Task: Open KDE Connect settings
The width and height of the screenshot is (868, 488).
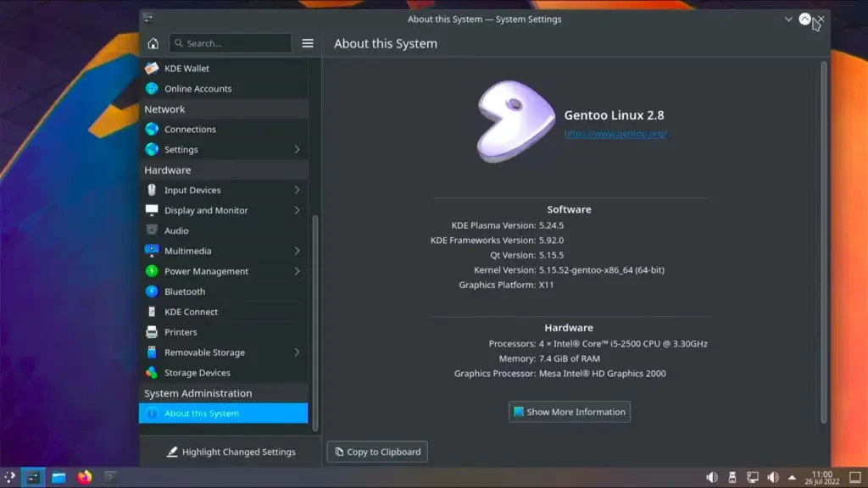Action: [x=223, y=312]
